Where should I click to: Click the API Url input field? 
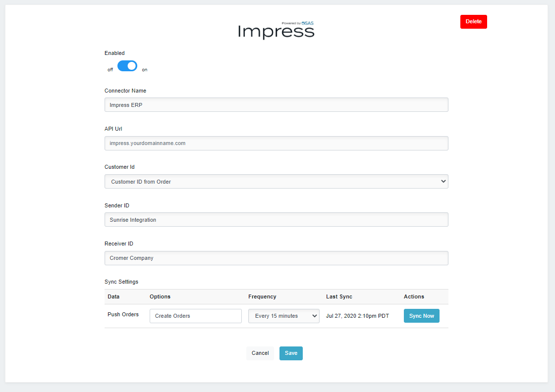(276, 143)
